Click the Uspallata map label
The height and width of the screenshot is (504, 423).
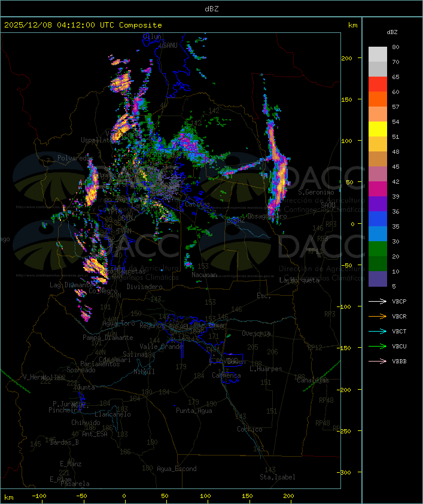click(x=96, y=140)
